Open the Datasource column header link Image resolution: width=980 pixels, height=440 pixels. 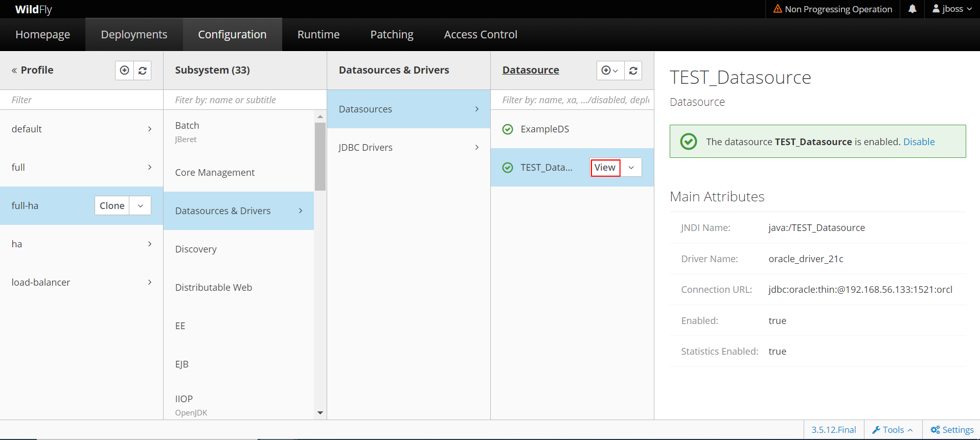pos(531,70)
